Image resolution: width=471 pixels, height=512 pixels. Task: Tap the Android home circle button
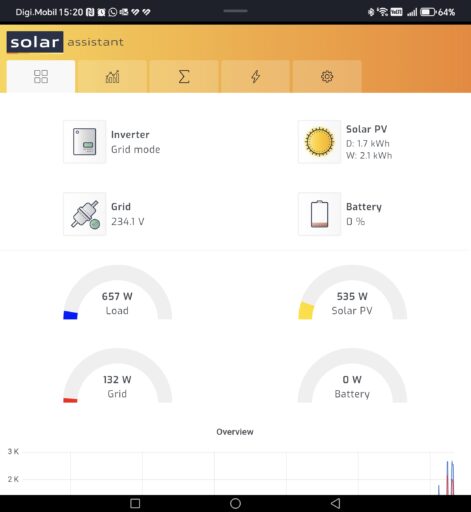click(x=235, y=503)
